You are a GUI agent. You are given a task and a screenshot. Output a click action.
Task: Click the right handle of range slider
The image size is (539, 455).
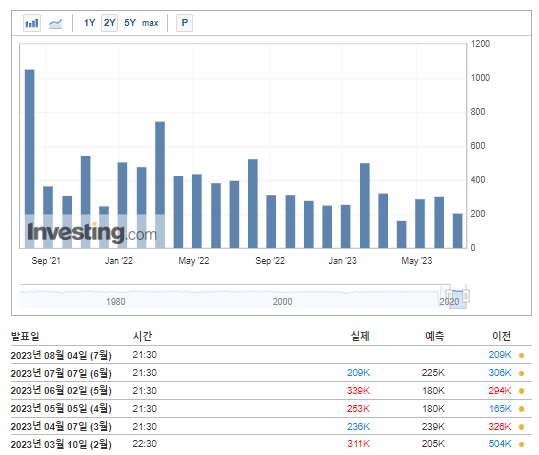(466, 295)
